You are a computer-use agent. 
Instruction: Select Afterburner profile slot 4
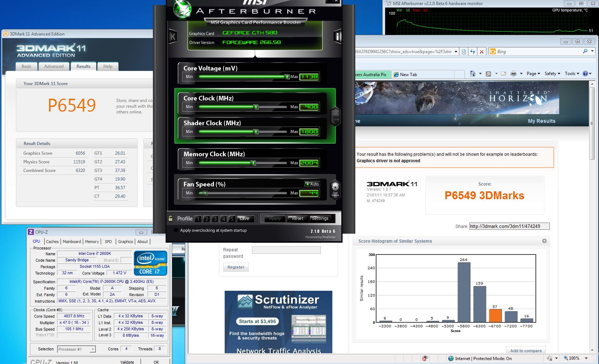point(223,219)
